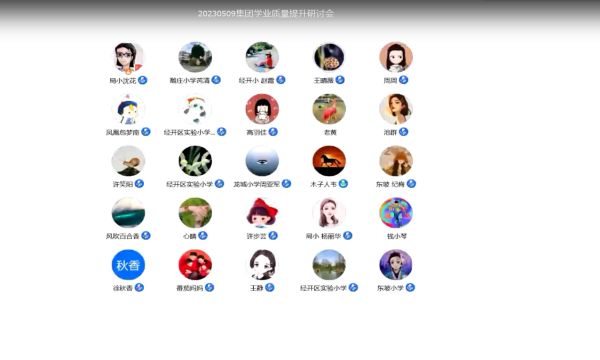This screenshot has height=360, width=600.
Task: Open the glasses-wearing cartoon woman avatar
Action: point(128,57)
